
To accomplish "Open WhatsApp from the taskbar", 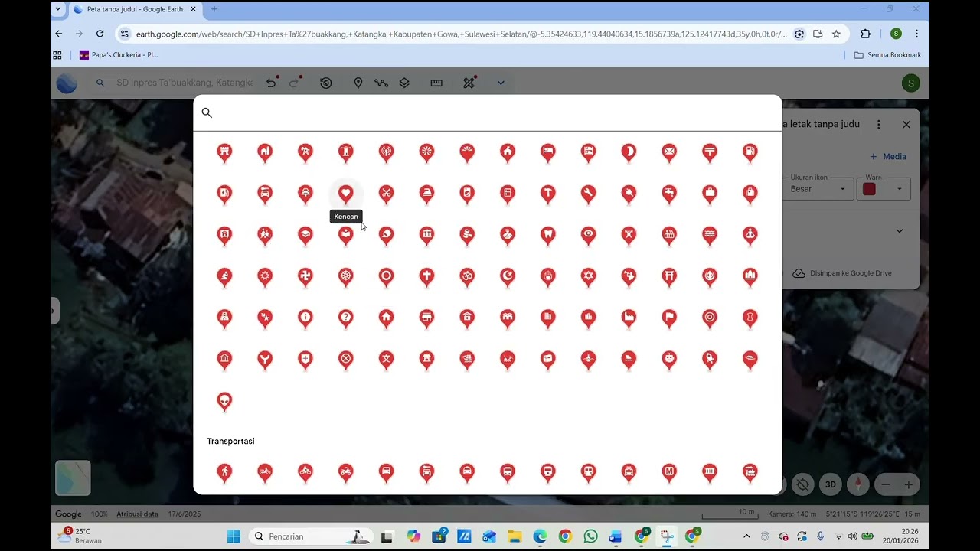I will [590, 536].
